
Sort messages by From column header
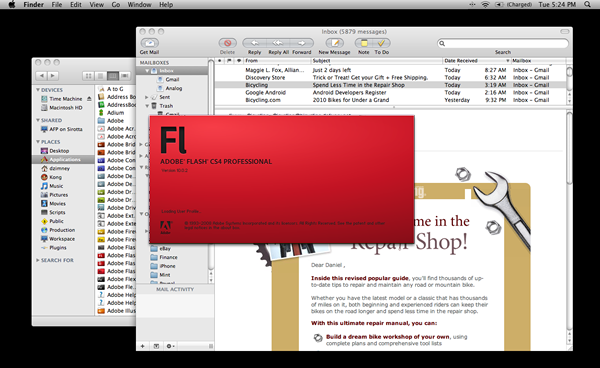tap(277, 60)
